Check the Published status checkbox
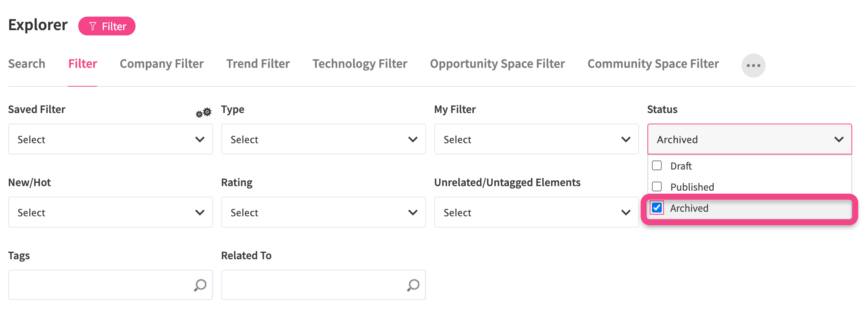 pyautogui.click(x=657, y=187)
